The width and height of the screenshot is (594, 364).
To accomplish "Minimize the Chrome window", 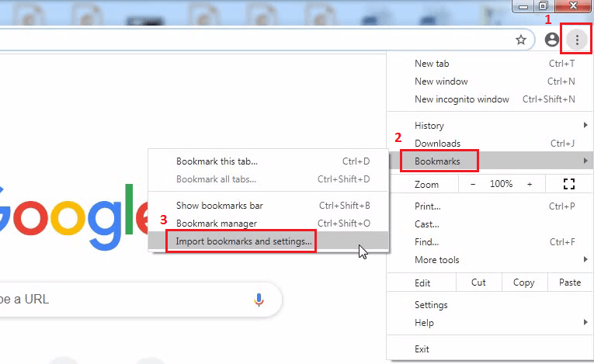I will (x=523, y=5).
